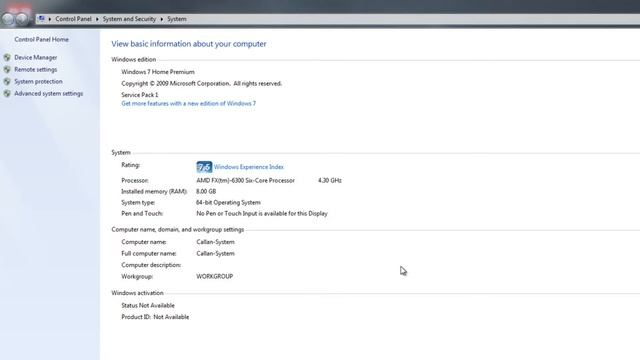Click the 4.30 GHz processor speed

point(330,180)
